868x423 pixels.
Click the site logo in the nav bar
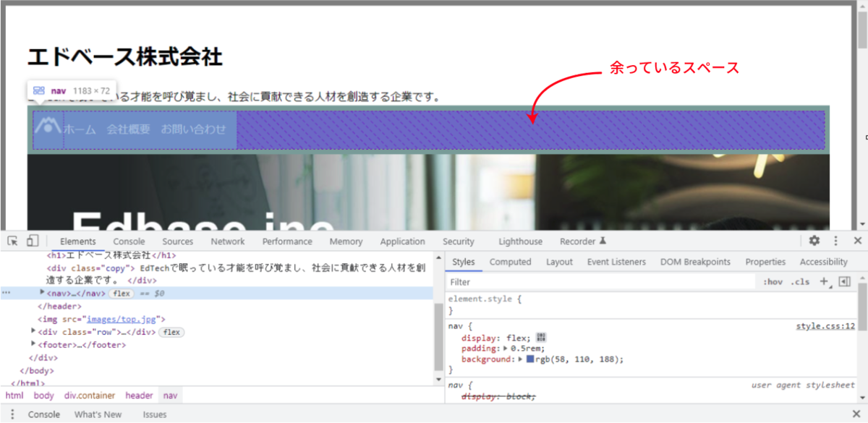pyautogui.click(x=48, y=125)
